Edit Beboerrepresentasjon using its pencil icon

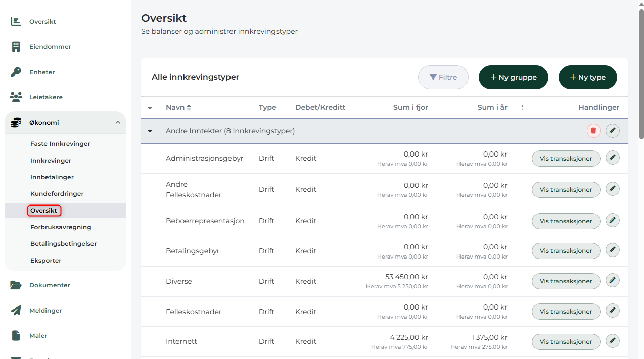coord(612,220)
